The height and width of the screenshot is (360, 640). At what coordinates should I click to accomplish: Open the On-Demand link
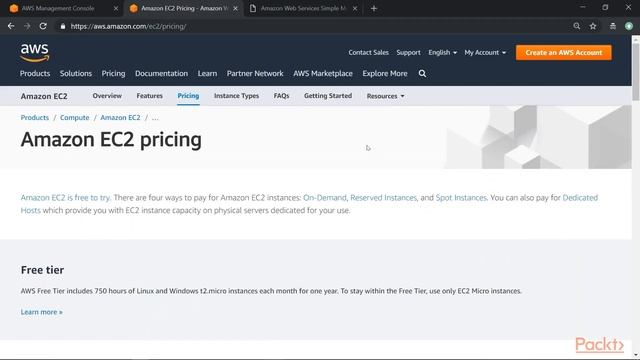pyautogui.click(x=324, y=198)
